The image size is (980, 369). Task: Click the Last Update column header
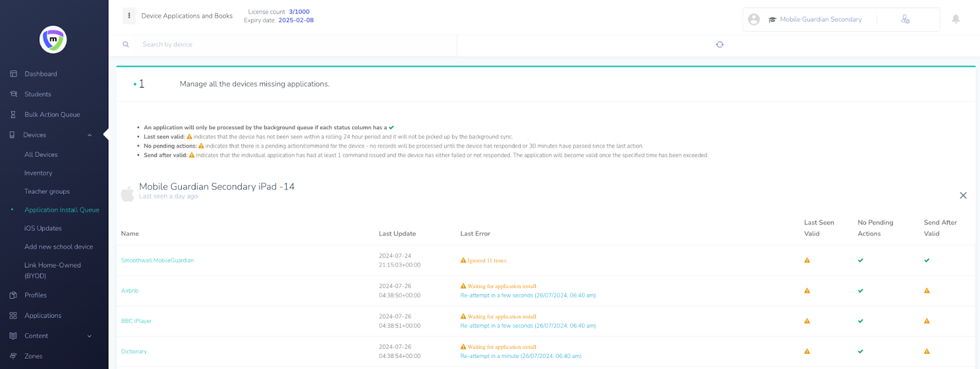pyautogui.click(x=398, y=234)
